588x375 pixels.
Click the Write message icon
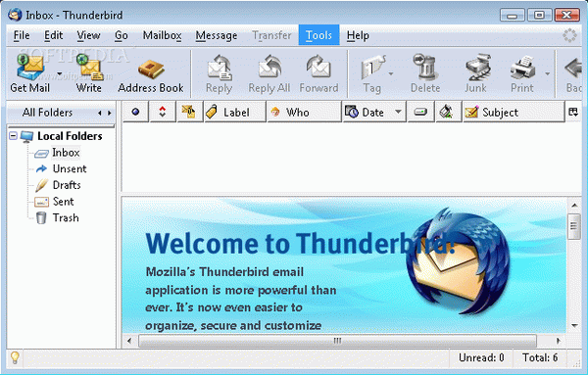pos(89,67)
